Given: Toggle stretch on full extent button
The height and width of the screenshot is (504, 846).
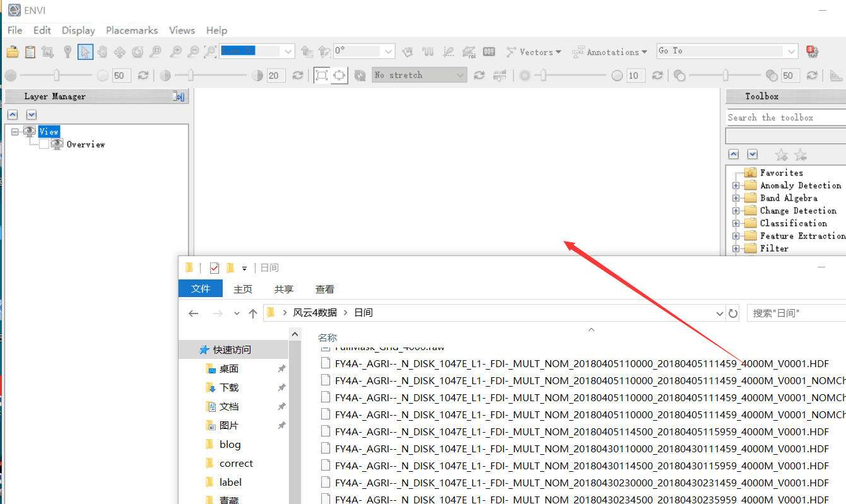Looking at the screenshot, I should (x=322, y=76).
